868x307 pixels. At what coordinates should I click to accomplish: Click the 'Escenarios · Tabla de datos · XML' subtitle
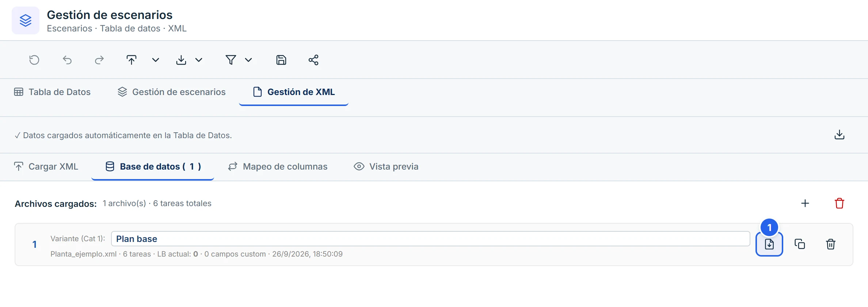pos(117,29)
